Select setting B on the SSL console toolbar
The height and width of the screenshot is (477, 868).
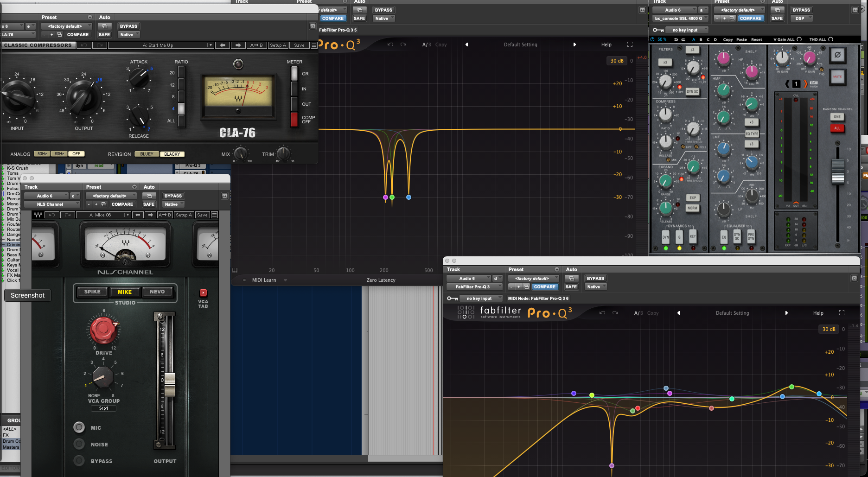coord(701,39)
